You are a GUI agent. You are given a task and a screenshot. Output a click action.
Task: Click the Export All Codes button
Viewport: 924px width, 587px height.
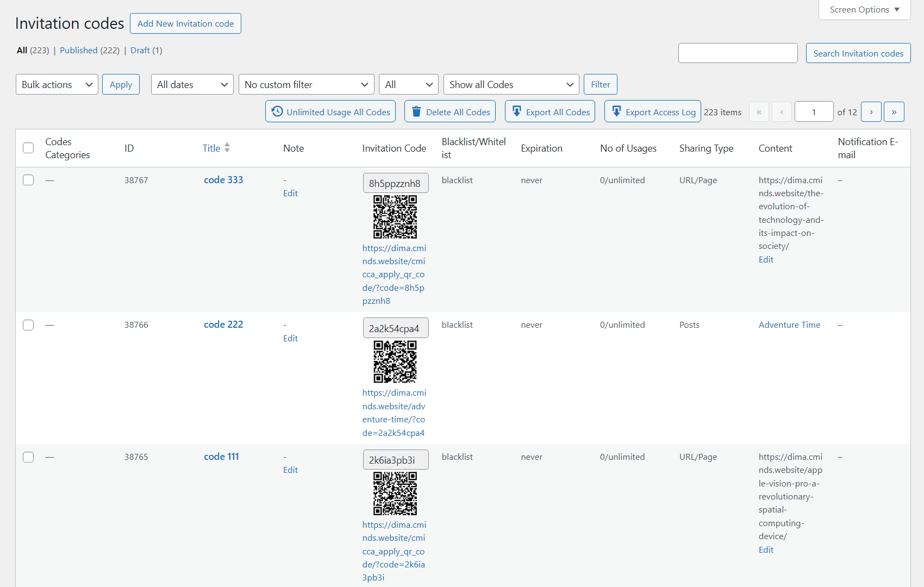[550, 111]
